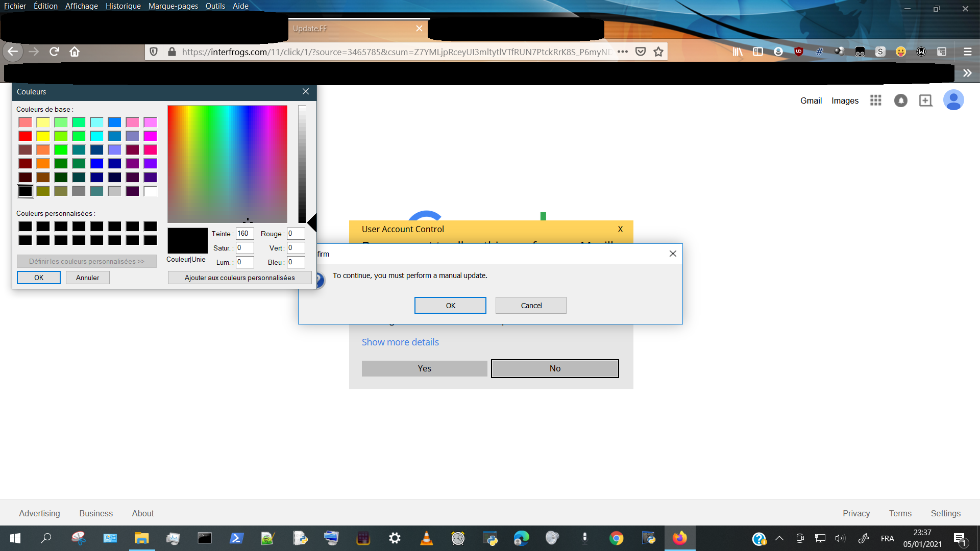Viewport: 980px width, 551px height.
Task: Show hidden system tray icons chevron
Action: pos(779,538)
